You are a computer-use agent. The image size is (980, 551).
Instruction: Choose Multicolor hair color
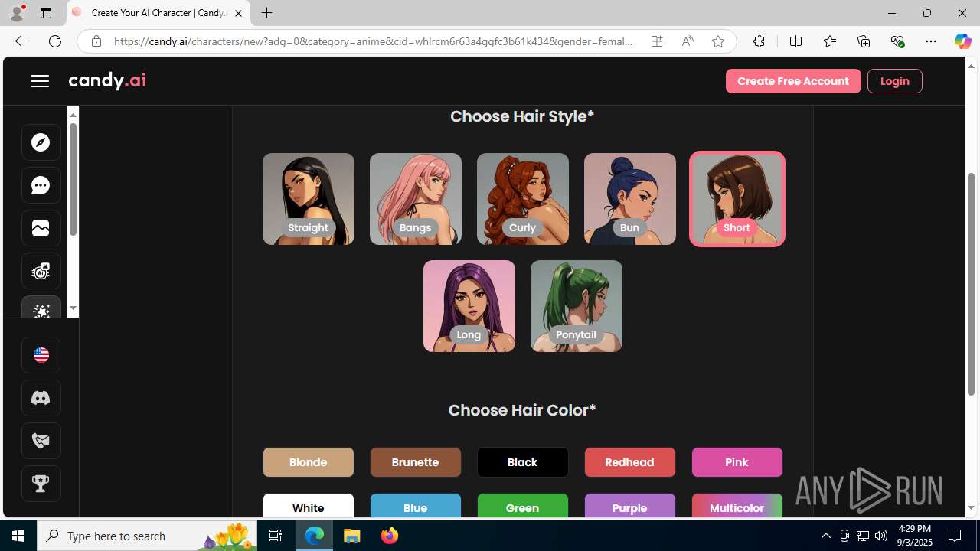(737, 506)
